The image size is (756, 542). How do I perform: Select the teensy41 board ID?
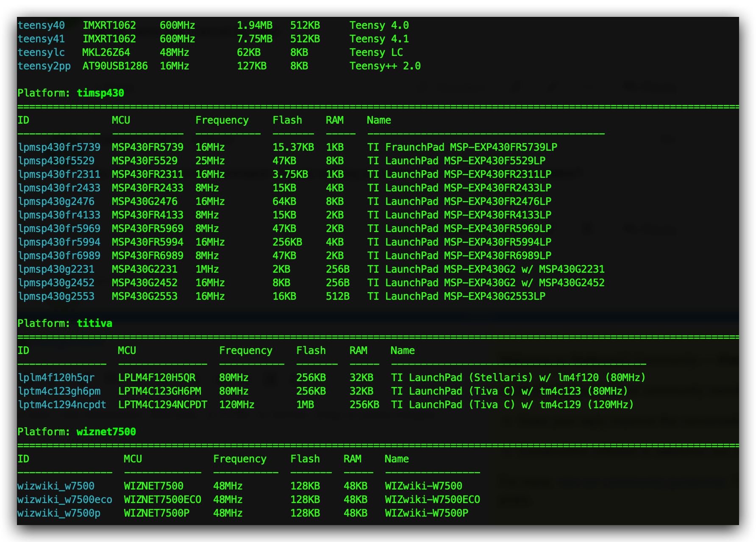click(x=41, y=39)
